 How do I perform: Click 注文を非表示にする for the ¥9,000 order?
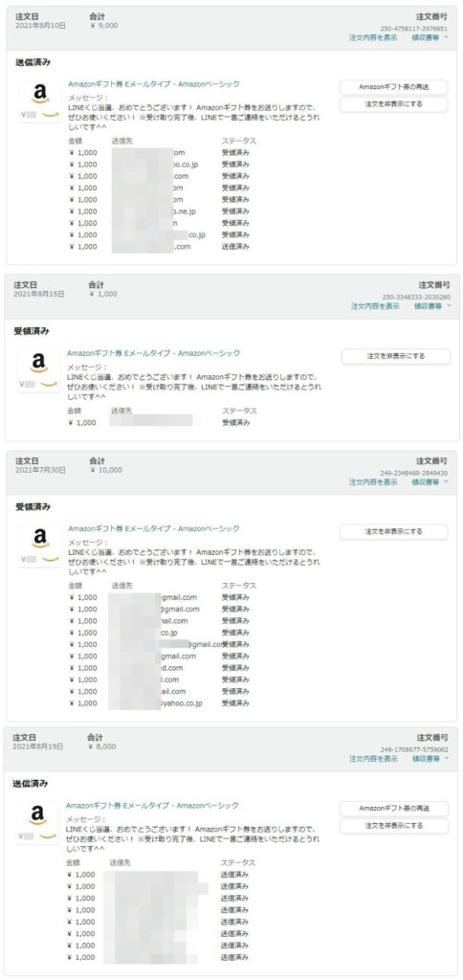point(393,104)
